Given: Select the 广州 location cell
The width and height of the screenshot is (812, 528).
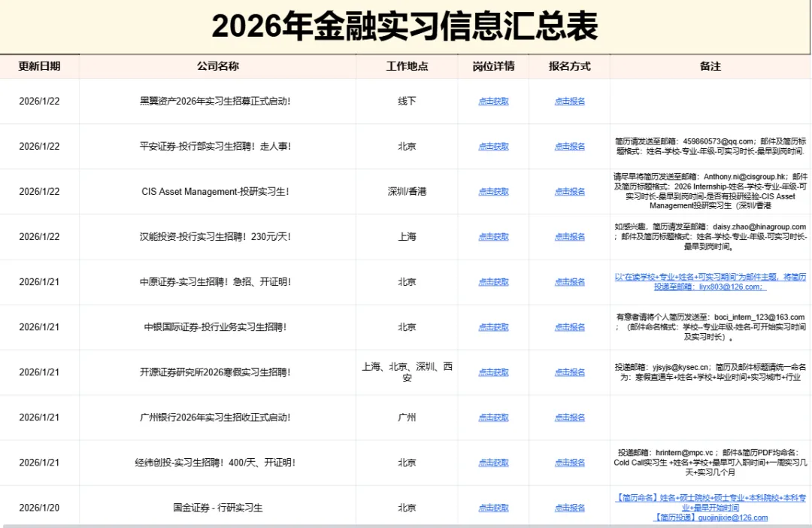Looking at the screenshot, I should pos(407,417).
